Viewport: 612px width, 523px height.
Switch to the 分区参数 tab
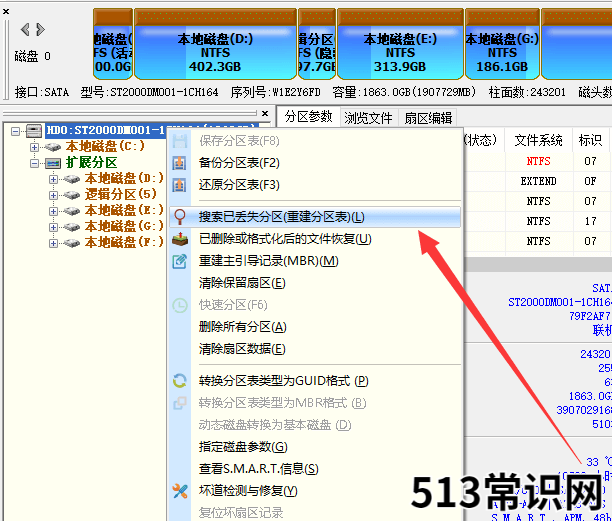point(308,116)
